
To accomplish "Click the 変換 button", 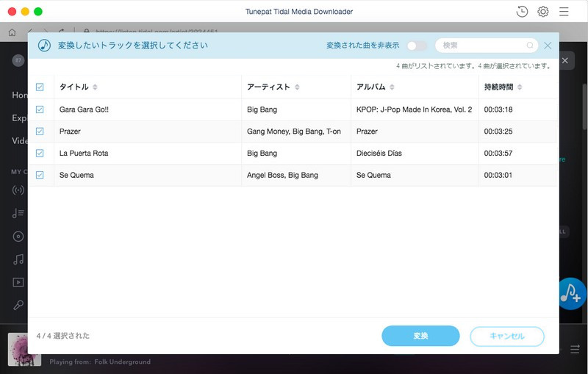I will coord(420,336).
